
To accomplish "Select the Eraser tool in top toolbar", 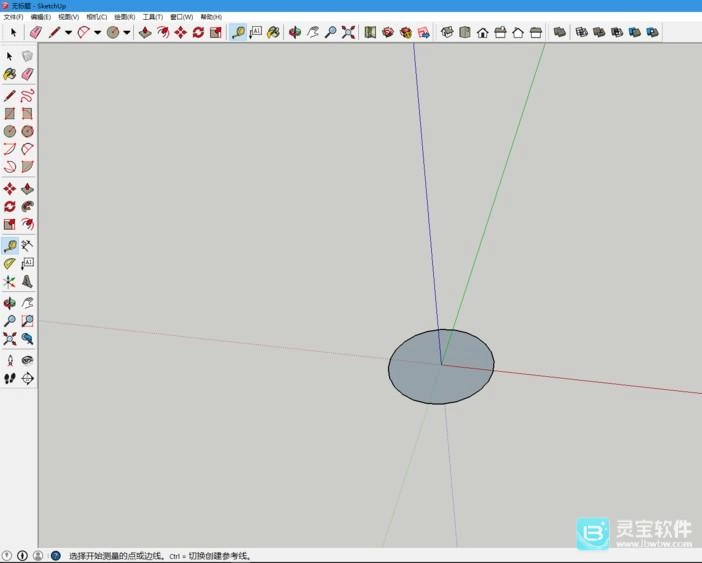I will click(35, 32).
